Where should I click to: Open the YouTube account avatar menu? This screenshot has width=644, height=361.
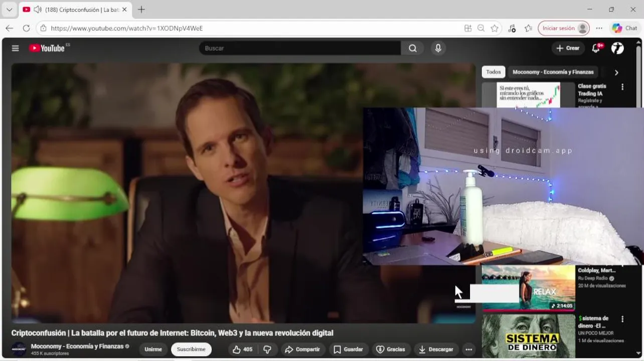[x=617, y=48]
